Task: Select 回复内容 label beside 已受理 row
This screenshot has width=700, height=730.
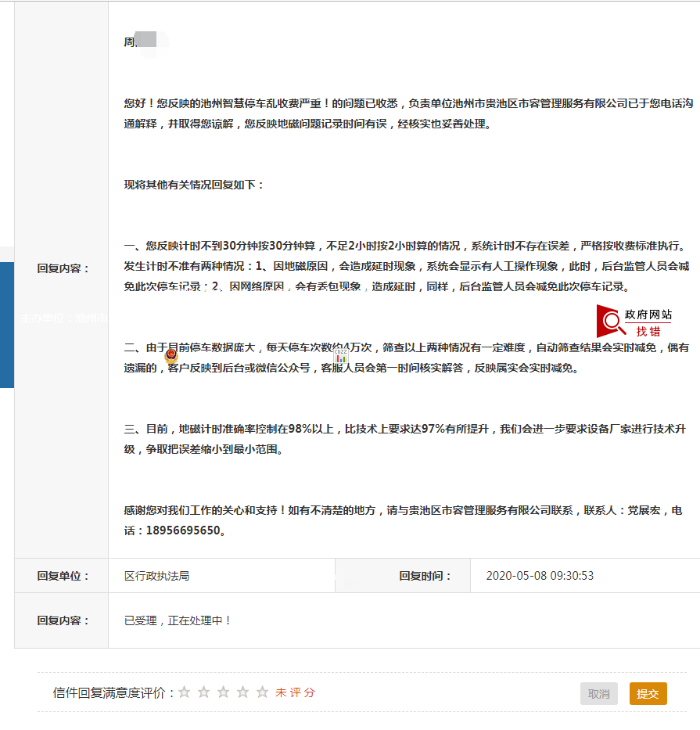Action: tap(63, 620)
